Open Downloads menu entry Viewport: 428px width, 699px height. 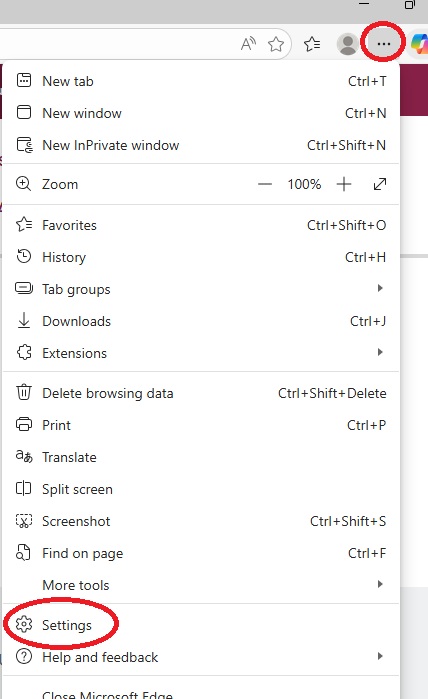[x=201, y=321]
